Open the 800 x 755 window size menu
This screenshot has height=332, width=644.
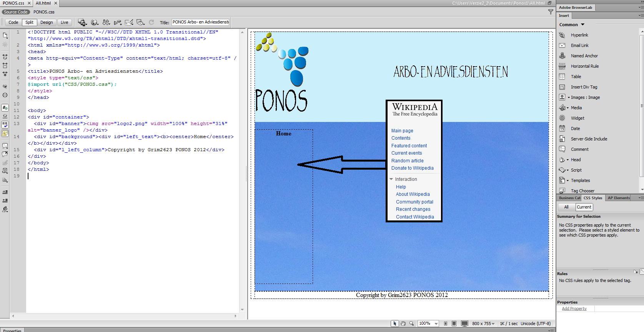[x=483, y=324]
